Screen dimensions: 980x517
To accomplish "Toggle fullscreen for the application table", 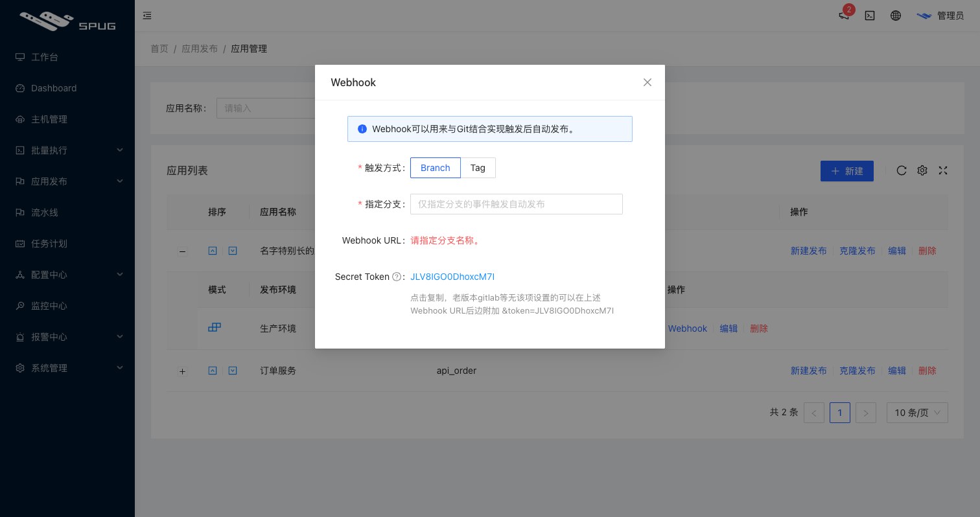I will (943, 170).
